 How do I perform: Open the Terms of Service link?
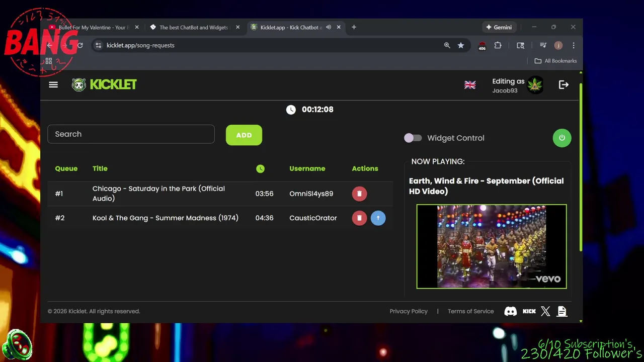470,311
